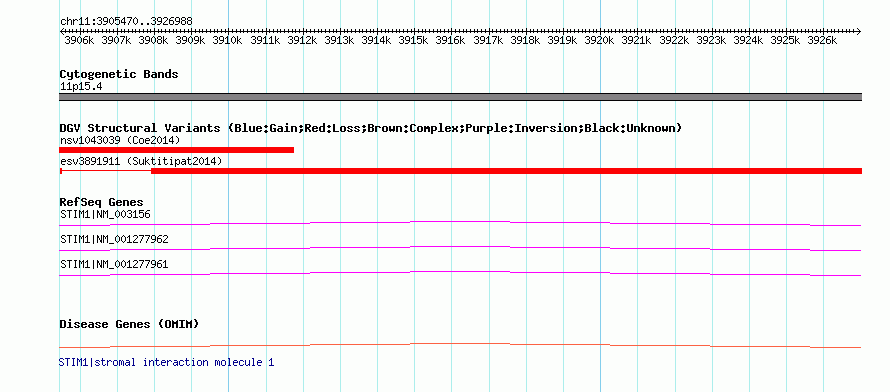Viewport: 890px width, 392px height.
Task: Select the Cytogenetic Bands track title
Action: pos(119,74)
